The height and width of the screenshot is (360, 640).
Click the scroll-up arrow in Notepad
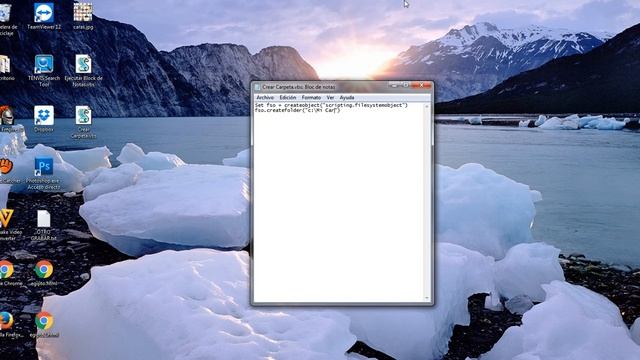click(427, 106)
